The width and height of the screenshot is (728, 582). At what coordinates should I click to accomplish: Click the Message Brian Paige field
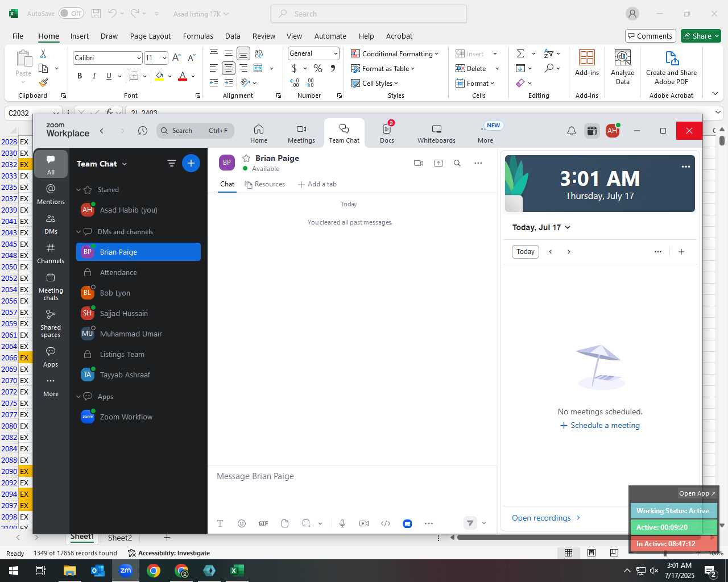point(351,476)
